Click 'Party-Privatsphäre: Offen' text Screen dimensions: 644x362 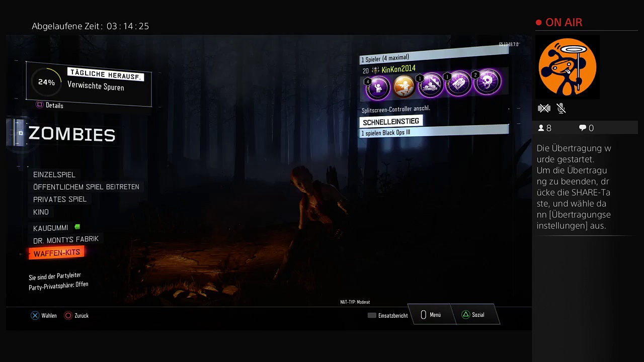pos(58,285)
